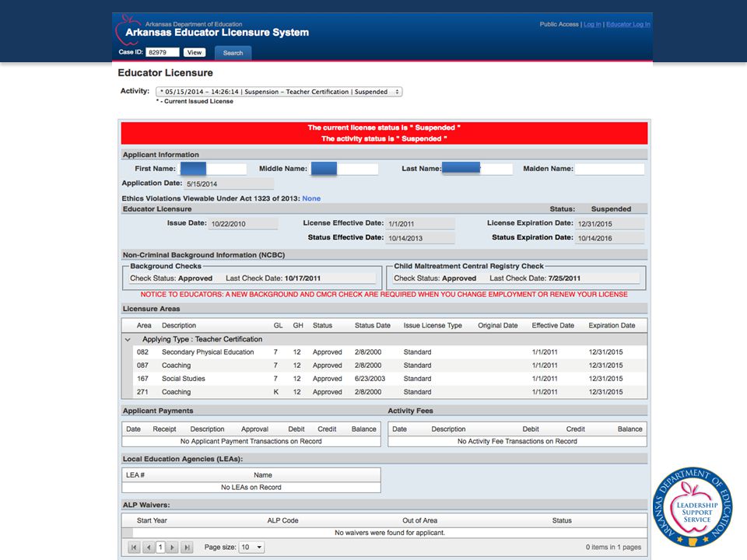This screenshot has width=747, height=560.
Task: Click the 0 items in 1 pages text
Action: [614, 547]
